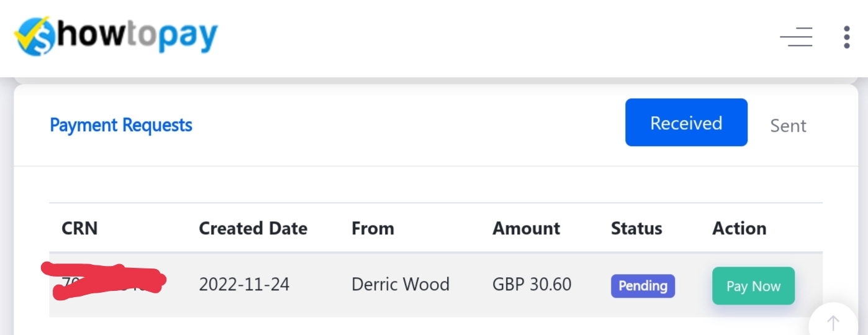Click the Action column header
This screenshot has height=335, width=868.
[739, 228]
